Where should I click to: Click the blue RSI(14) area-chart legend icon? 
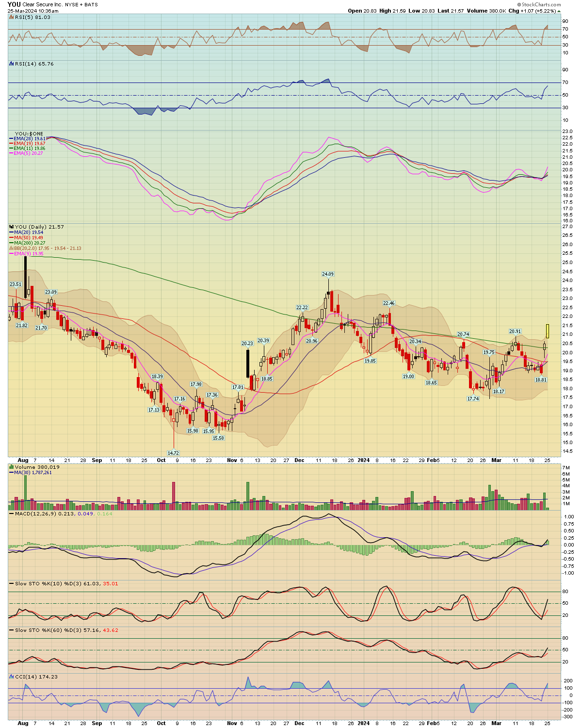(x=12, y=64)
